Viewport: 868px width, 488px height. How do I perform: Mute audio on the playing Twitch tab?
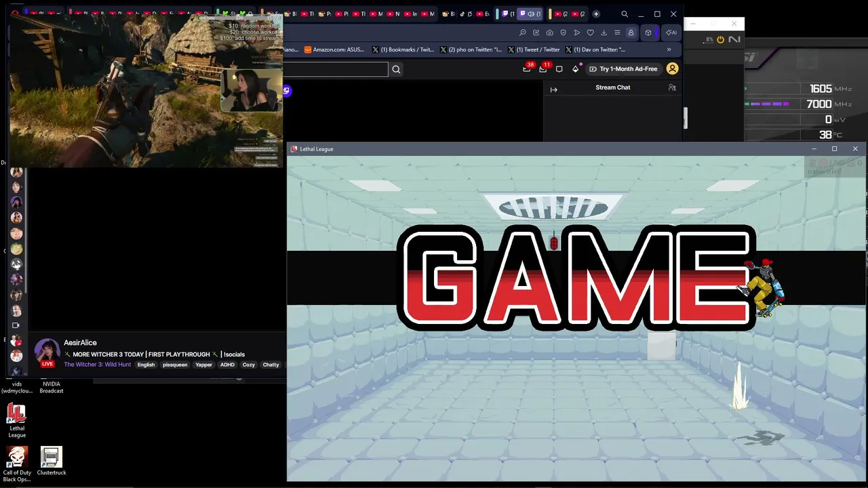point(531,14)
